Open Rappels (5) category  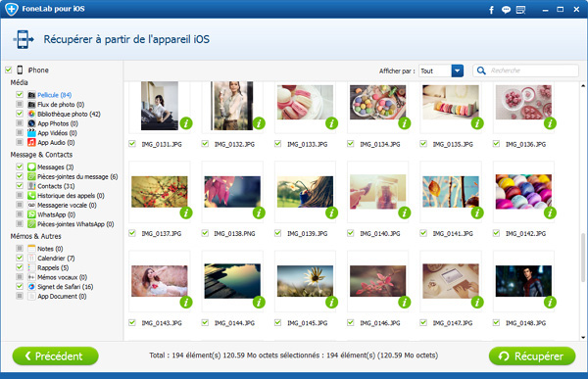(x=53, y=267)
